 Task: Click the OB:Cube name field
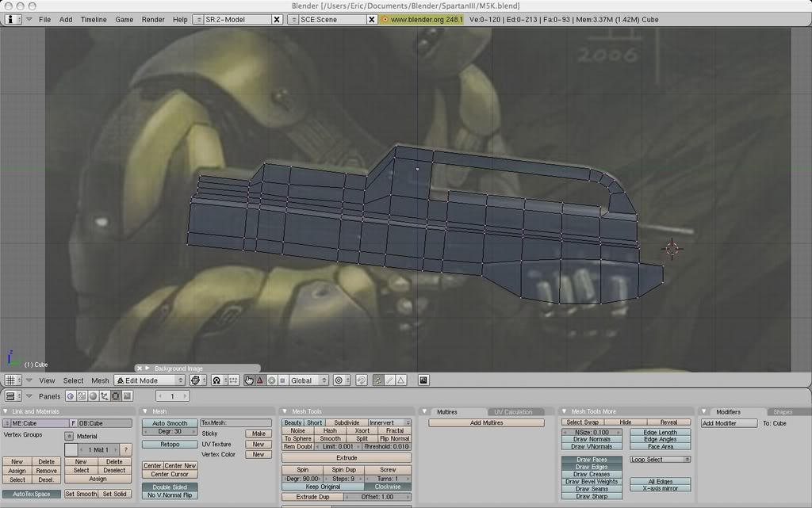105,423
